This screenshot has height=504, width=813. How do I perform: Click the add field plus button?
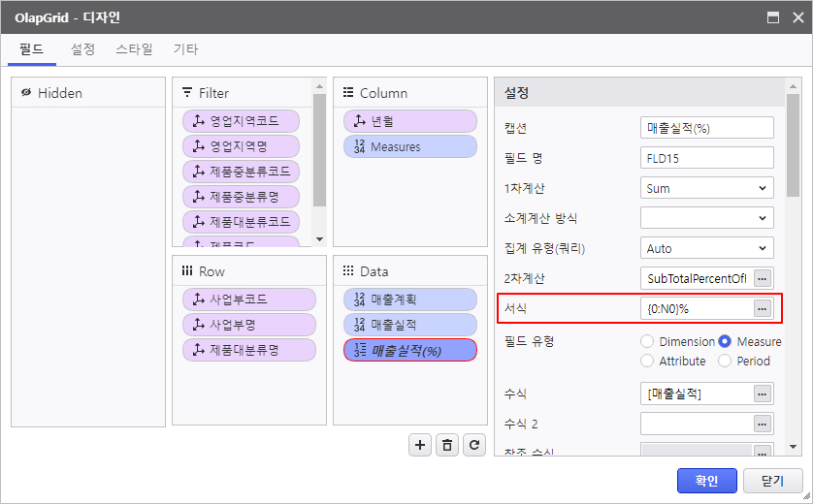(x=420, y=445)
